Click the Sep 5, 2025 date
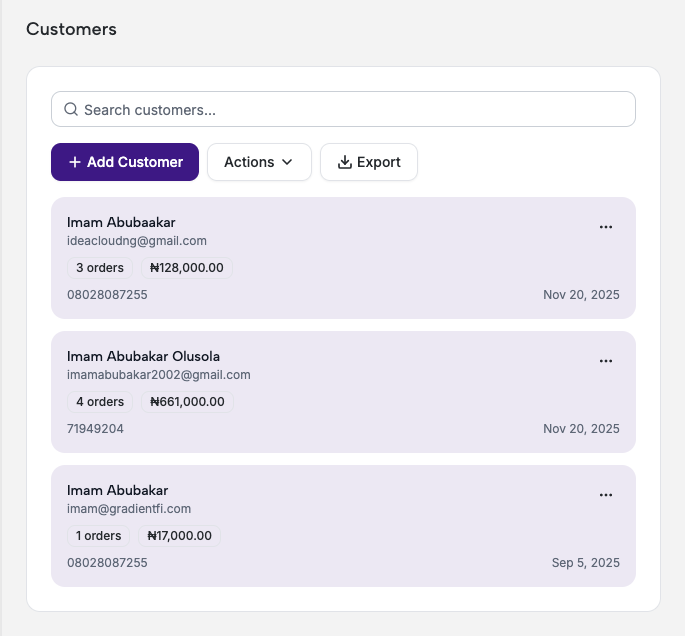685x636 pixels. click(585, 563)
